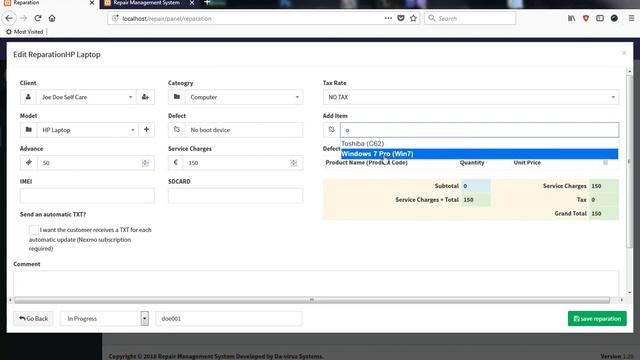Image resolution: width=640 pixels, height=360 pixels.
Task: Open the Firefox hamburger menu
Action: click(631, 18)
